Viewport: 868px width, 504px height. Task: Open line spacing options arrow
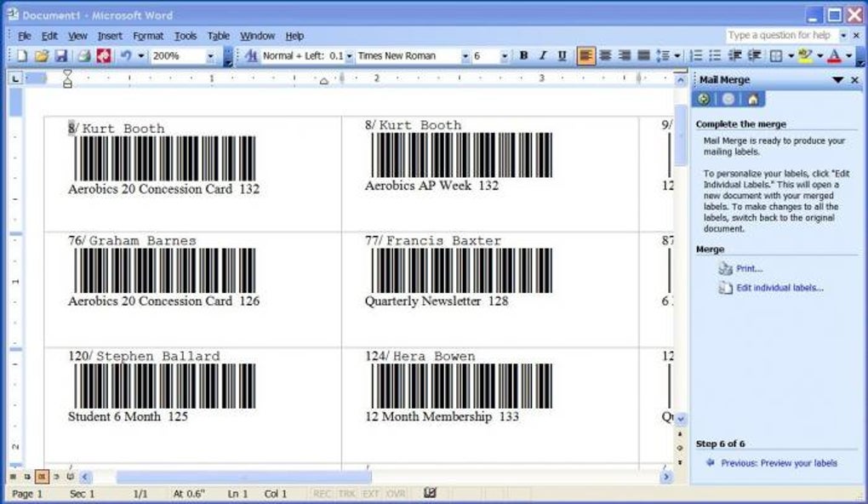(x=677, y=55)
